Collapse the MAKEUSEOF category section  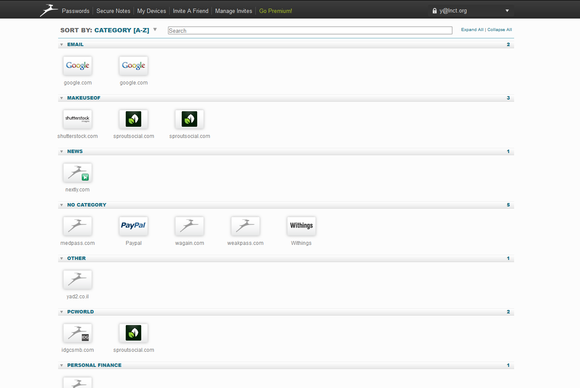click(x=61, y=98)
